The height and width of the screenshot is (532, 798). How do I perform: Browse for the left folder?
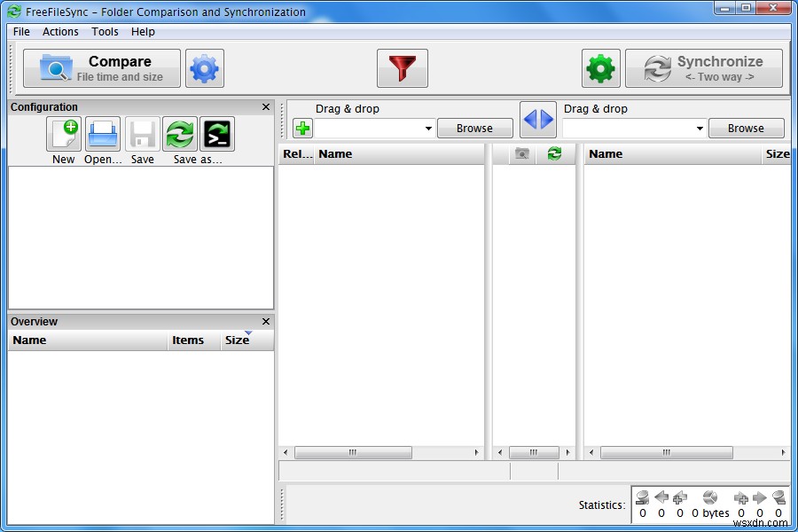pos(475,128)
